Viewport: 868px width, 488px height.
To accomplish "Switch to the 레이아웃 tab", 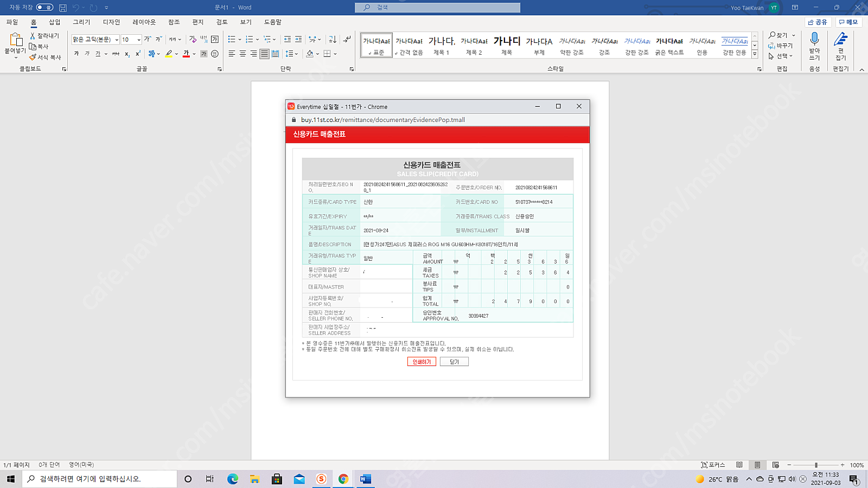I will click(x=144, y=22).
